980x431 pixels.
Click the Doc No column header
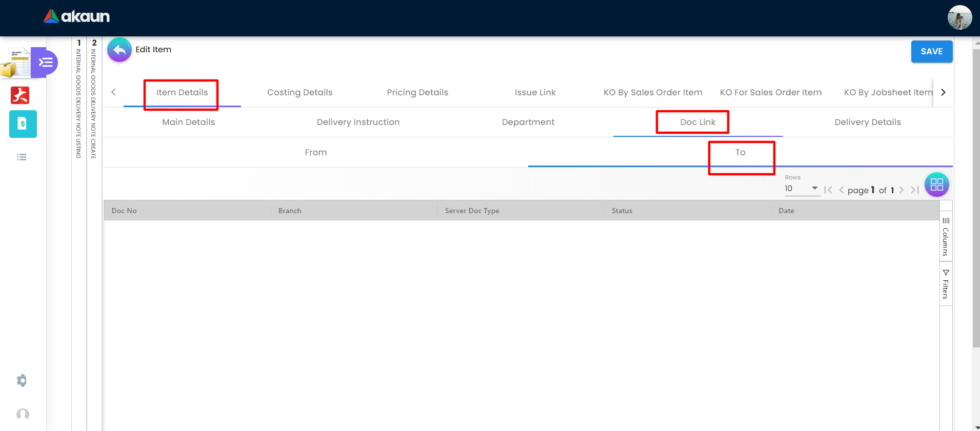click(x=124, y=211)
